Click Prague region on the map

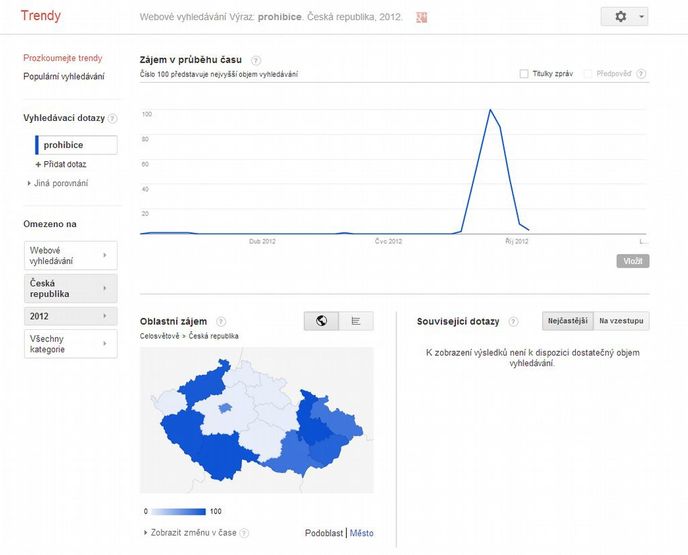[x=225, y=408]
